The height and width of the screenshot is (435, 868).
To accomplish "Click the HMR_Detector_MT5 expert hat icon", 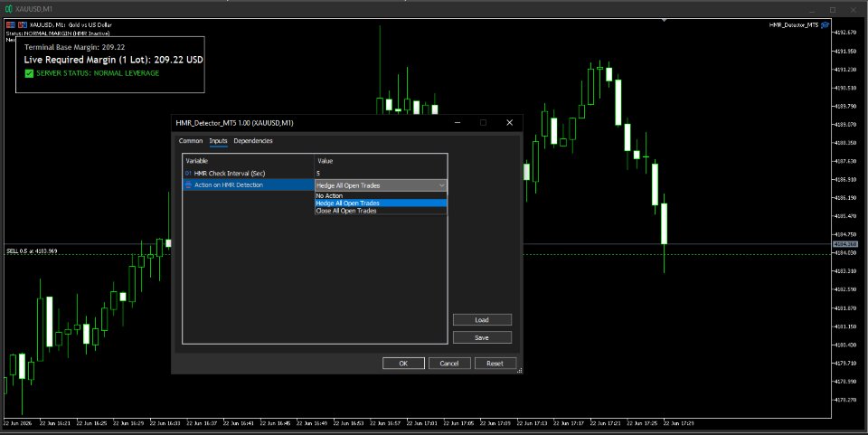I will pyautogui.click(x=826, y=25).
